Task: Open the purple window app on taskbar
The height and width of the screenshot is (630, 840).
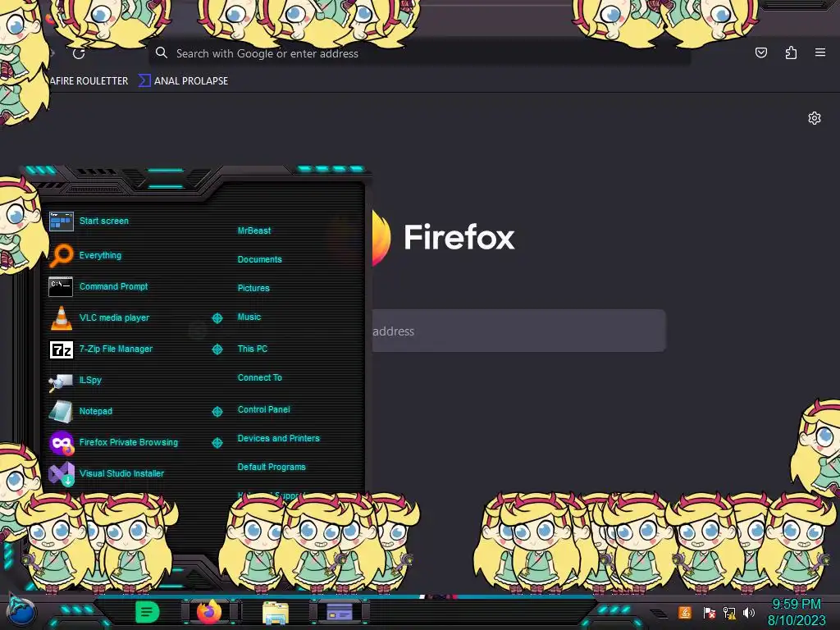Action: point(339,612)
